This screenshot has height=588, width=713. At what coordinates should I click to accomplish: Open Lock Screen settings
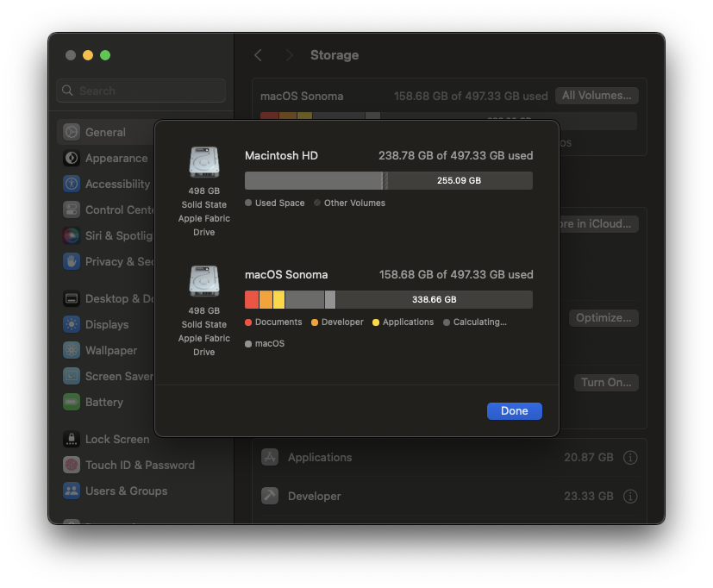coord(116,440)
